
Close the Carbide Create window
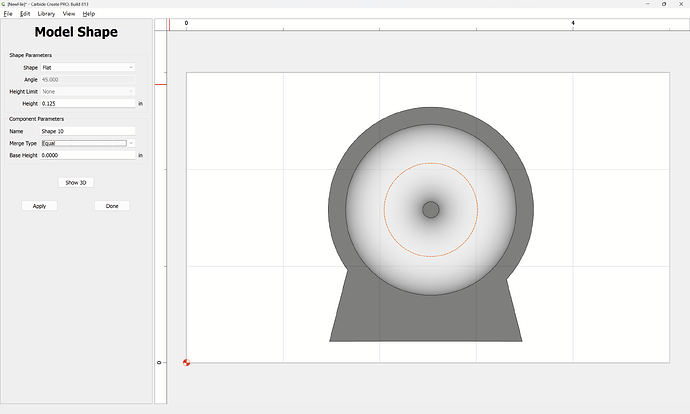[681, 4]
